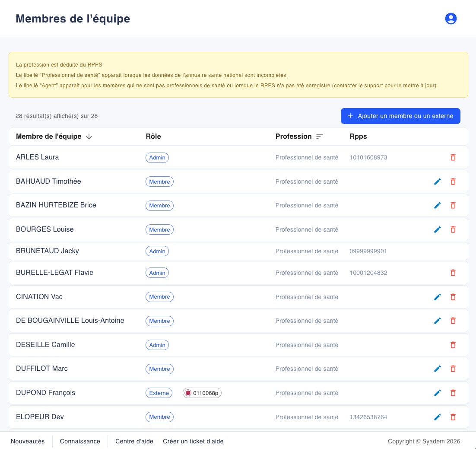Screen dimensions: 476x449
Task: Go to Centre d'aide
Action: click(134, 441)
